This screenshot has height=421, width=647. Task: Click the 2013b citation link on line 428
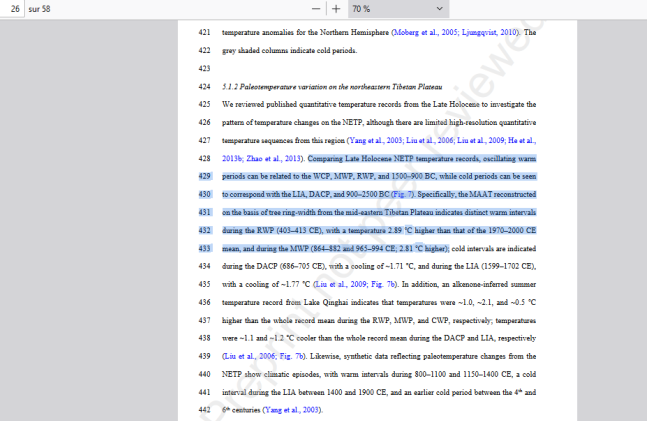pos(232,158)
